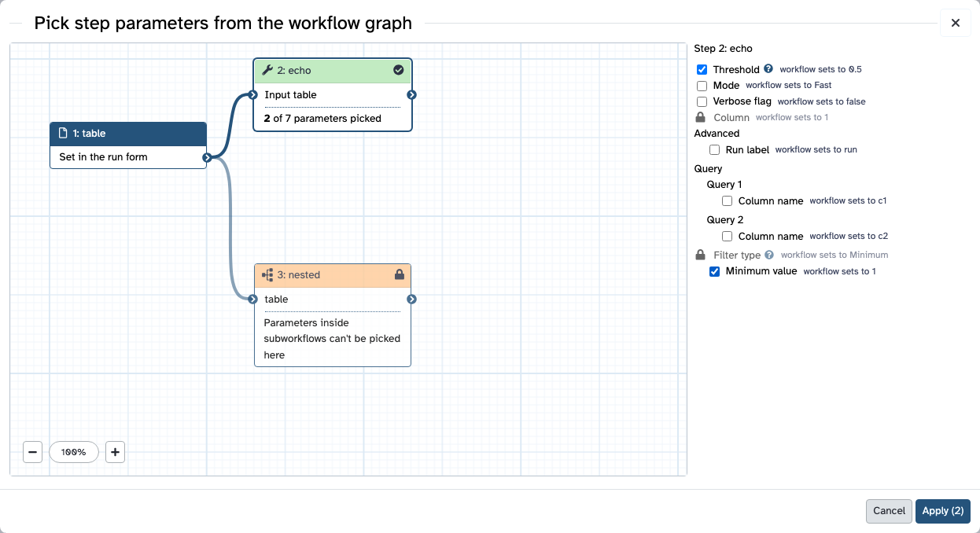Click nested node output connector arrow
The height and width of the screenshot is (533, 980).
click(x=412, y=300)
